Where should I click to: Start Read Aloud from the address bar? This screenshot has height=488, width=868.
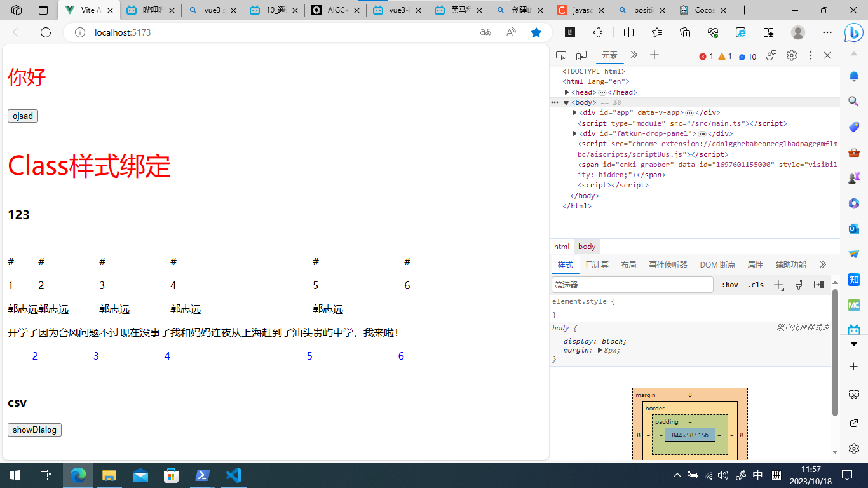(x=511, y=32)
